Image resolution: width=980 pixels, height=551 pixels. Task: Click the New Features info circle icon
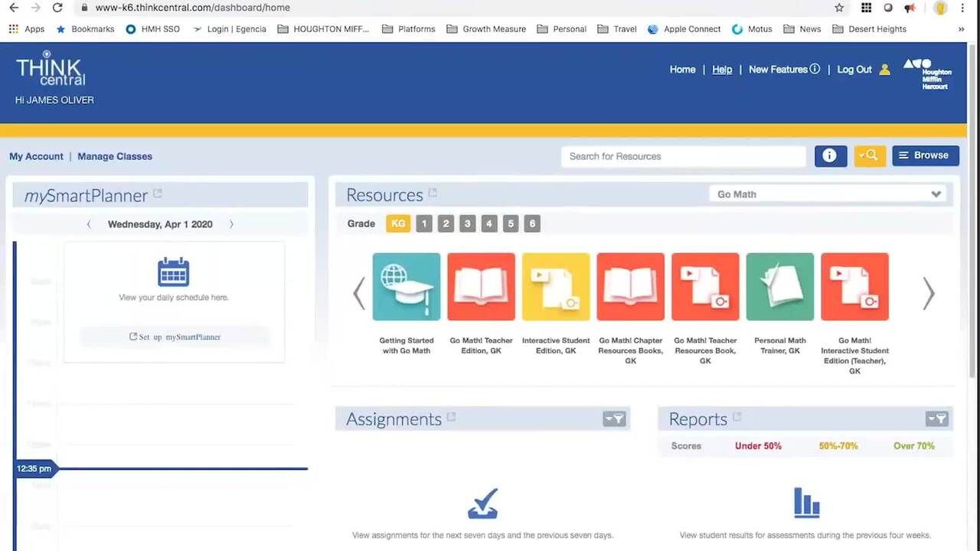coord(815,69)
